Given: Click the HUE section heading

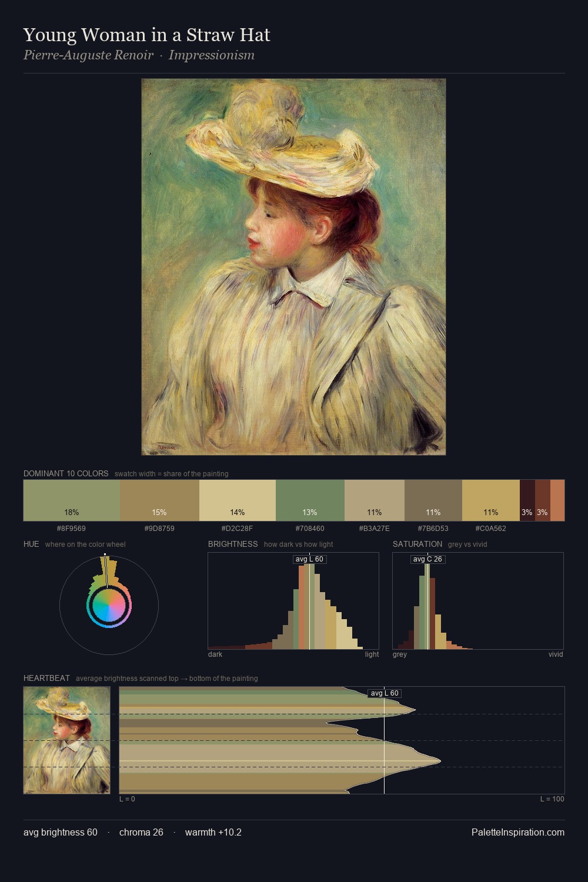Looking at the screenshot, I should 31,544.
